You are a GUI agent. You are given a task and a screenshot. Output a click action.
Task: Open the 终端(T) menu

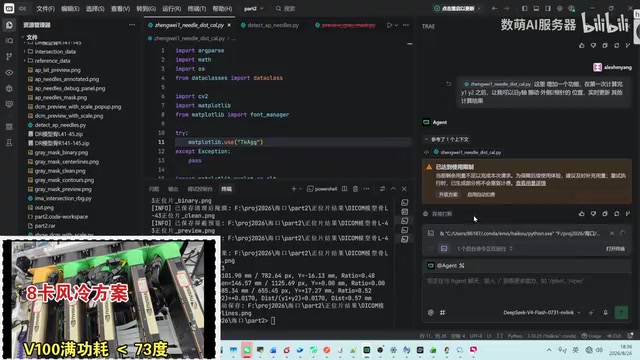[x=196, y=9]
